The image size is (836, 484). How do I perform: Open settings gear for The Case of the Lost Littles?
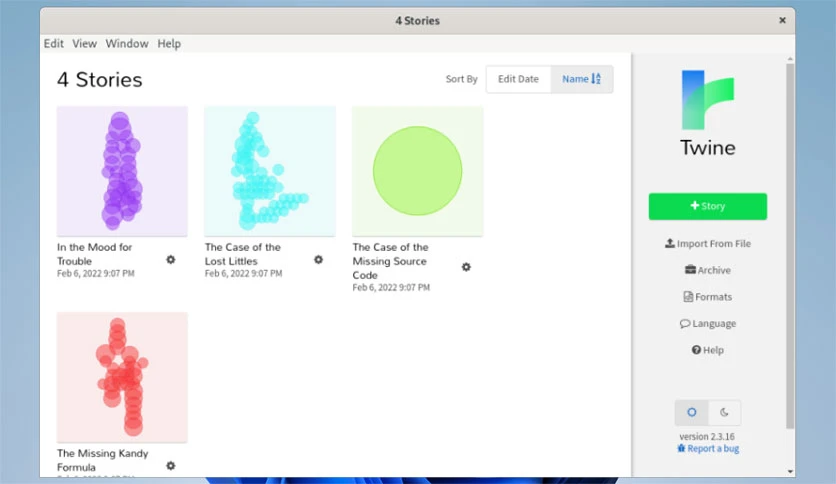tap(318, 260)
